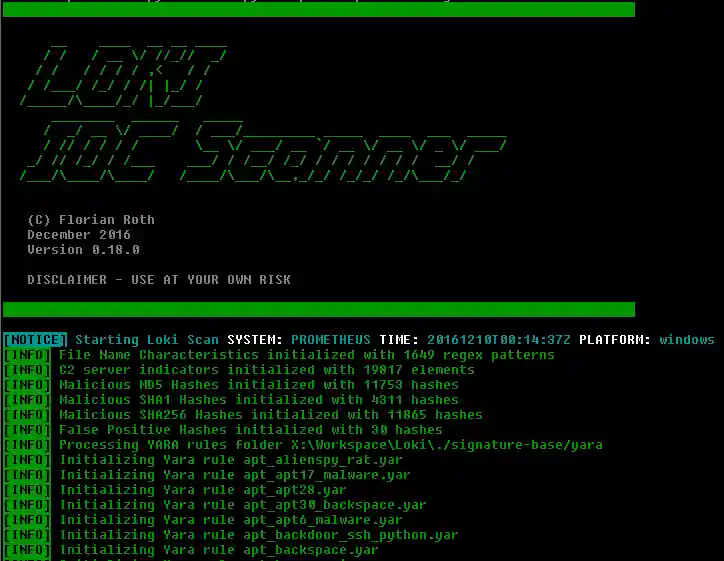Click the INFO tag beside File Name Characteristics
This screenshot has height=561, width=724.
27,355
